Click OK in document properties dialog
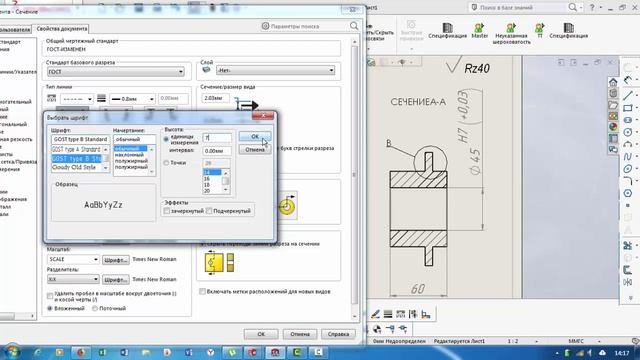This screenshot has height=360, width=640. 261,334
